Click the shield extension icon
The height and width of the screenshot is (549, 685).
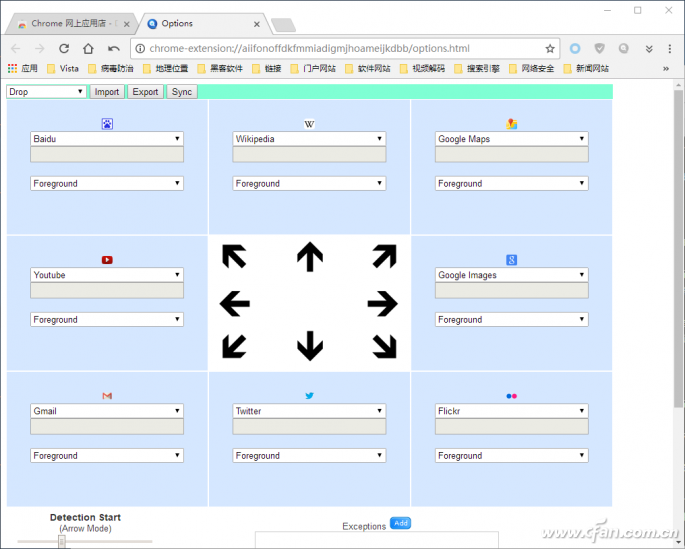(599, 48)
